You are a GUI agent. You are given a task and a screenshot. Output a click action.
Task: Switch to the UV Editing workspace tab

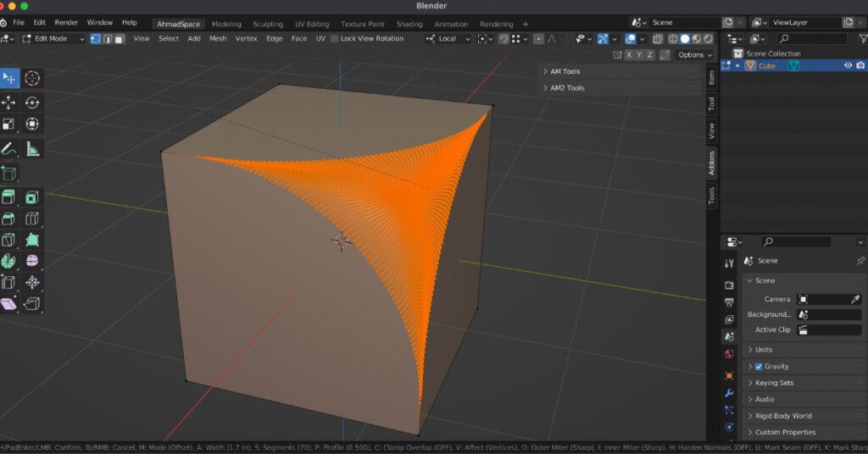click(311, 24)
